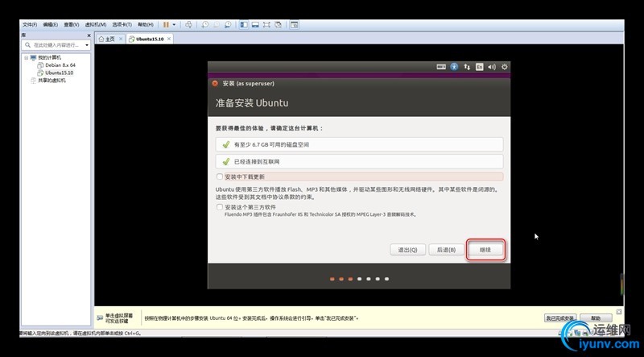Image resolution: width=644 pixels, height=357 pixels.
Task: Enter full screen mode via toolbar icon
Action: pos(266,25)
